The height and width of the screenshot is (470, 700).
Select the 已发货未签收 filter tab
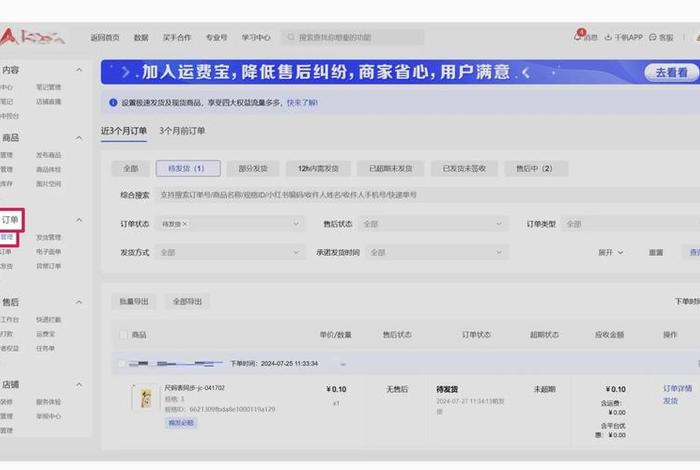[464, 169]
